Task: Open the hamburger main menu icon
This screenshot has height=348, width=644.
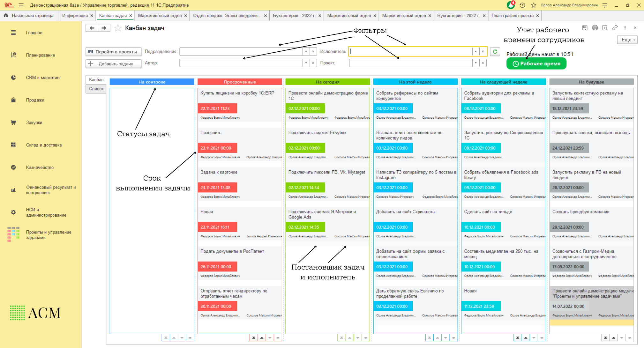Action: tap(21, 5)
